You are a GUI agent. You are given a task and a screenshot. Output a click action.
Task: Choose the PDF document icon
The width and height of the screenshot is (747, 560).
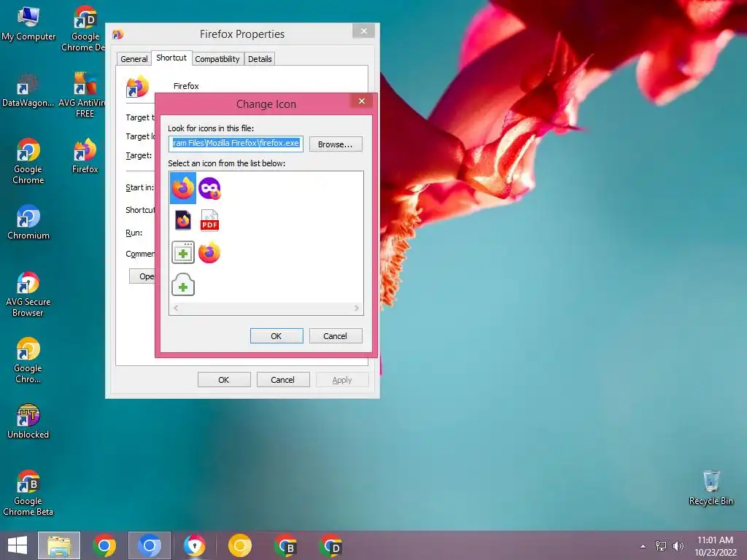coord(209,220)
